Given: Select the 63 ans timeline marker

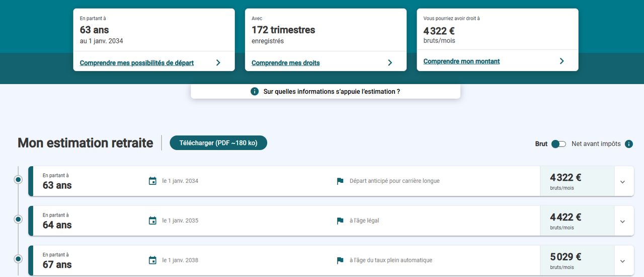Looking at the screenshot, I should pos(18,179).
